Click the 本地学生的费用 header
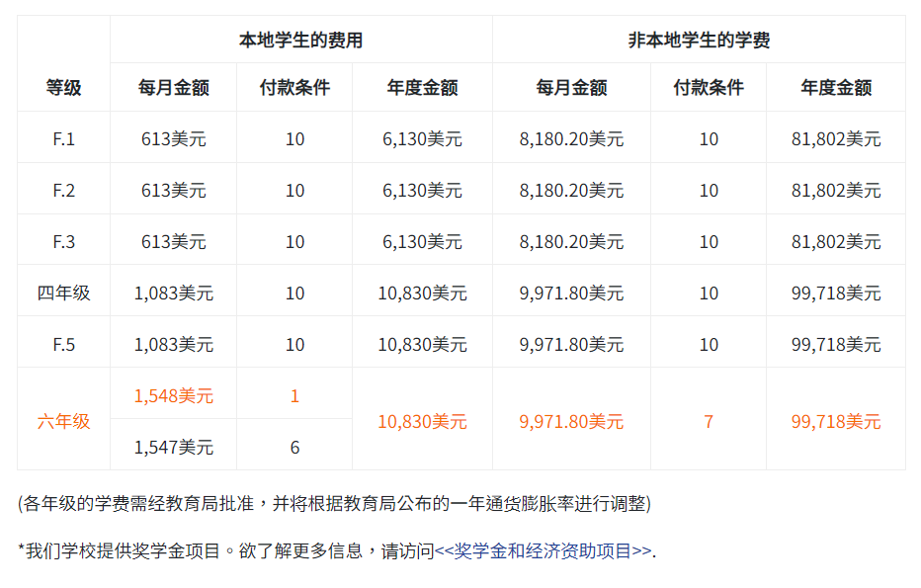 click(x=300, y=40)
